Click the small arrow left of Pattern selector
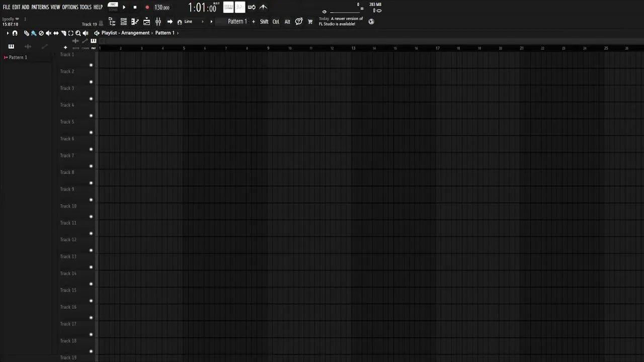Viewport: 644px width, 362px height. coord(211,22)
